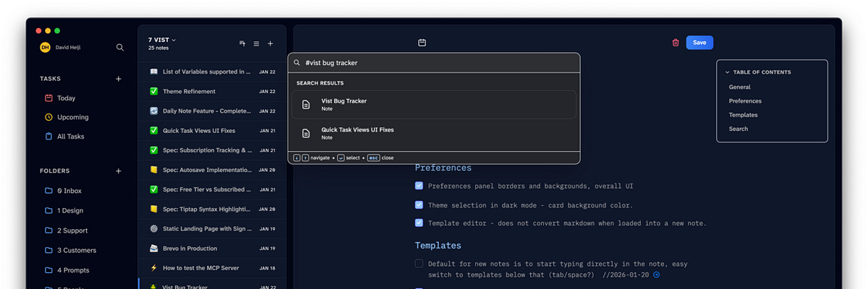Click the Today calendar icon

pyautogui.click(x=48, y=98)
